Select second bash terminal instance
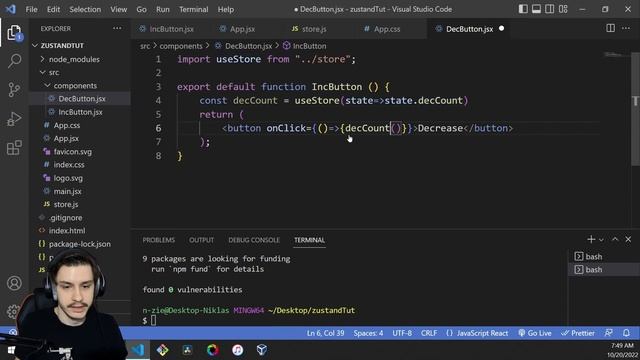This screenshot has height=360, width=640. coord(603,269)
